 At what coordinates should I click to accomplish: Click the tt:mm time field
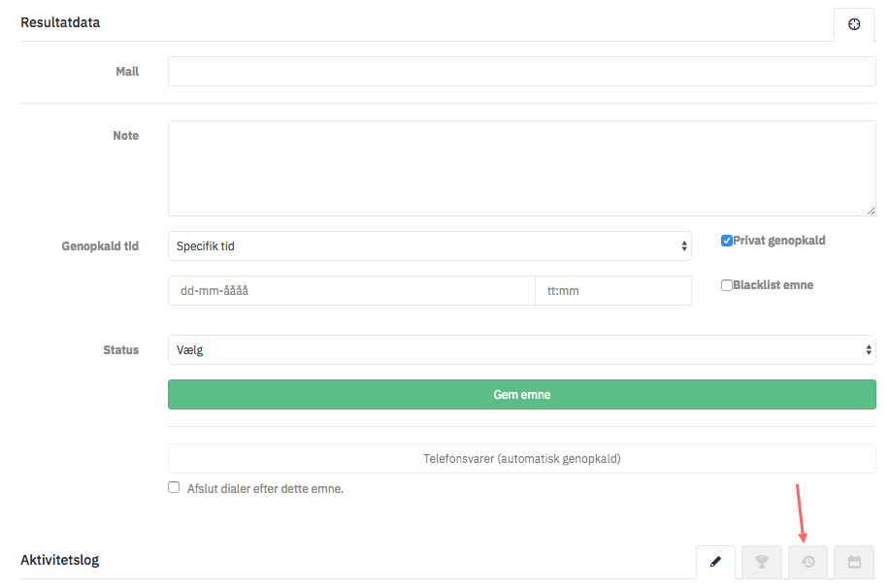(x=613, y=291)
